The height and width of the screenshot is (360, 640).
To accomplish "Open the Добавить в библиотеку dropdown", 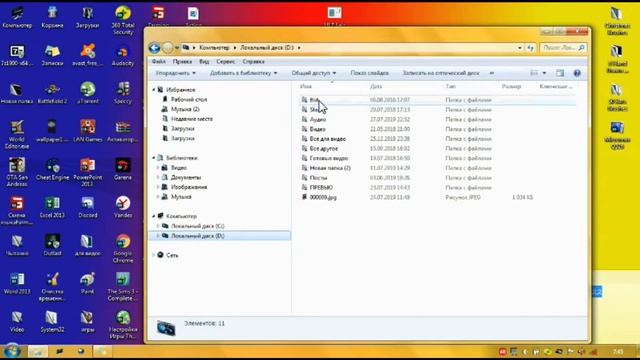I will tap(243, 73).
